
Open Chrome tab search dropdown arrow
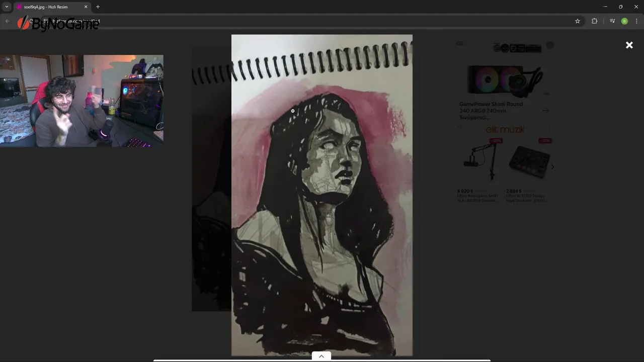(x=7, y=7)
